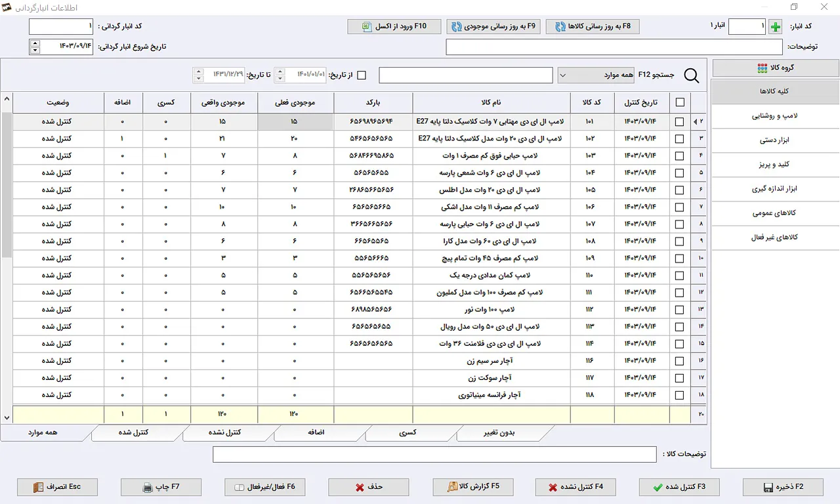Click the table's vertical scrollbar down arrow
This screenshot has width=840, height=504.
pos(7,417)
